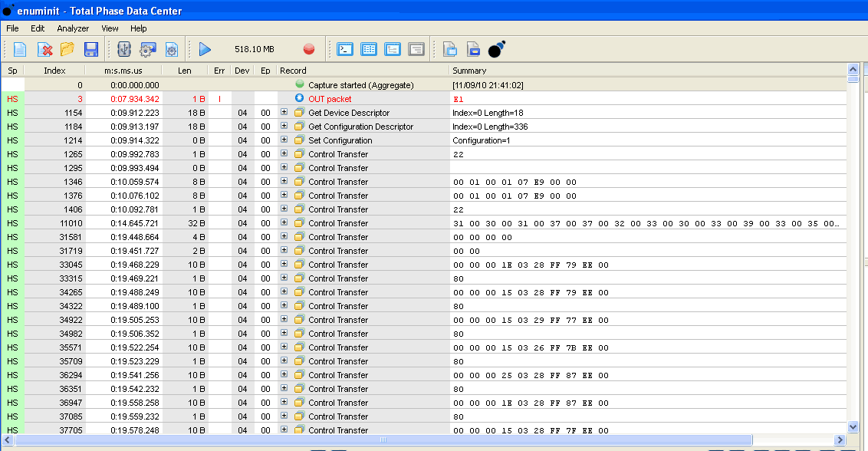Click timestamp 0:14.645.721

coord(134,223)
